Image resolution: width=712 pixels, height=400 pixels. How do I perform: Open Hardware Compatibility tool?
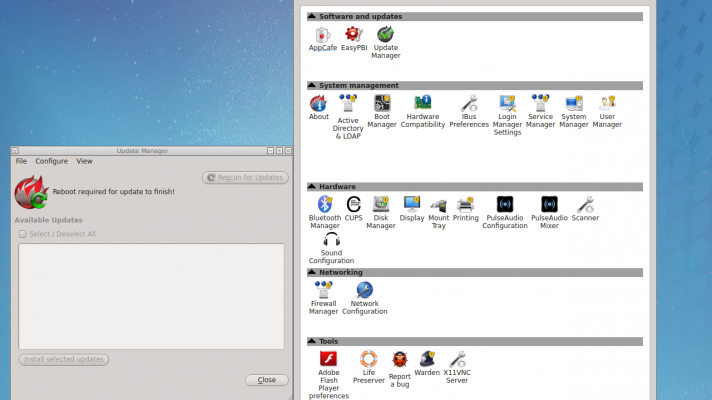tap(423, 104)
